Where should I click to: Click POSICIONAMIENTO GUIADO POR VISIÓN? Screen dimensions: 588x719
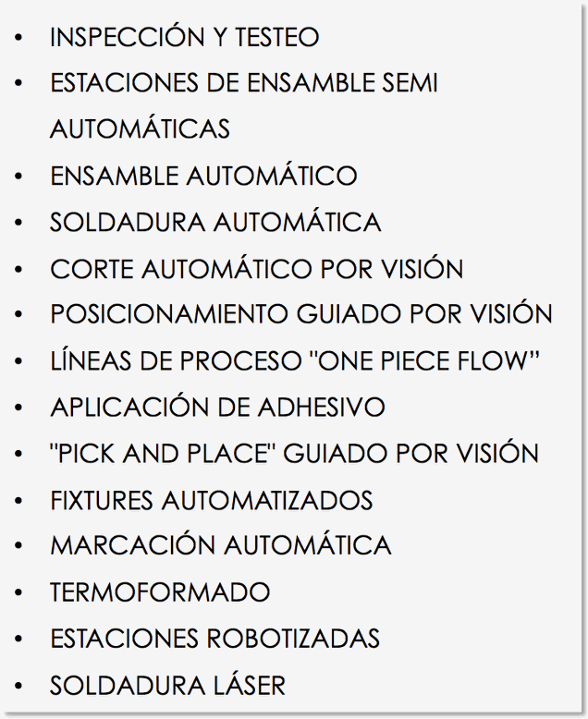coord(300,314)
